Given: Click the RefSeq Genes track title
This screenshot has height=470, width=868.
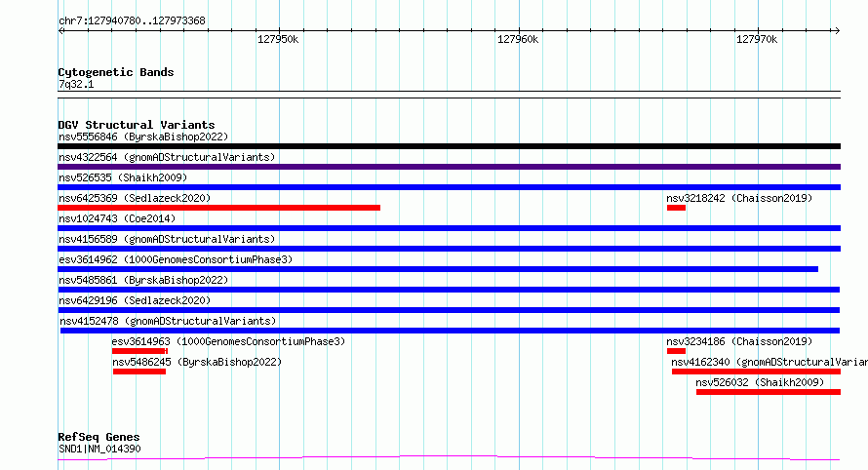Looking at the screenshot, I should pyautogui.click(x=99, y=438).
